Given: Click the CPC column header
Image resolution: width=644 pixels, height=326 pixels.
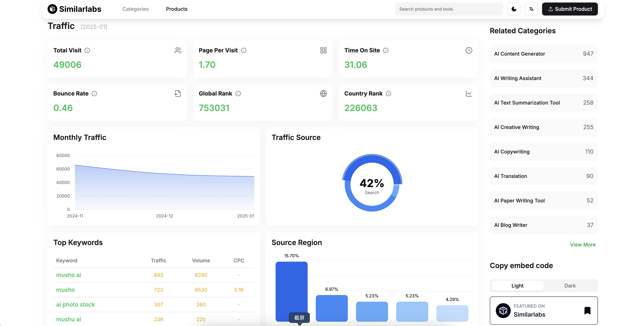Looking at the screenshot, I should click(238, 261).
